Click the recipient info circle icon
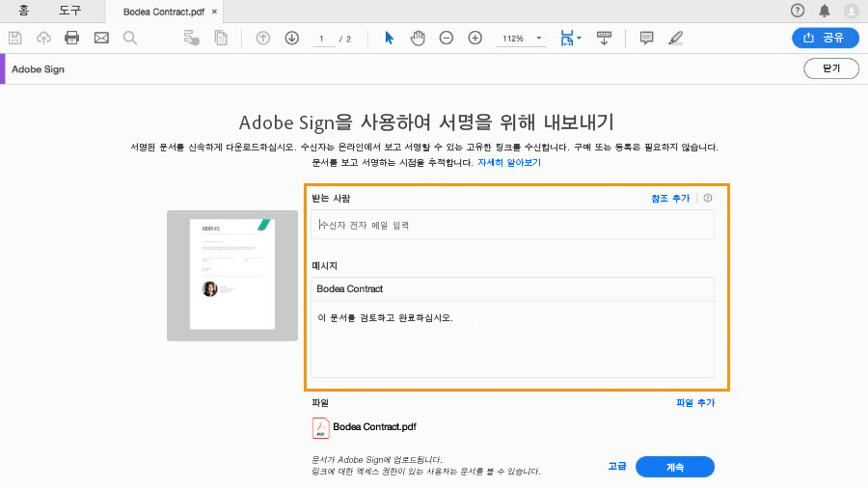Screen dimensions: 868x488 708,198
